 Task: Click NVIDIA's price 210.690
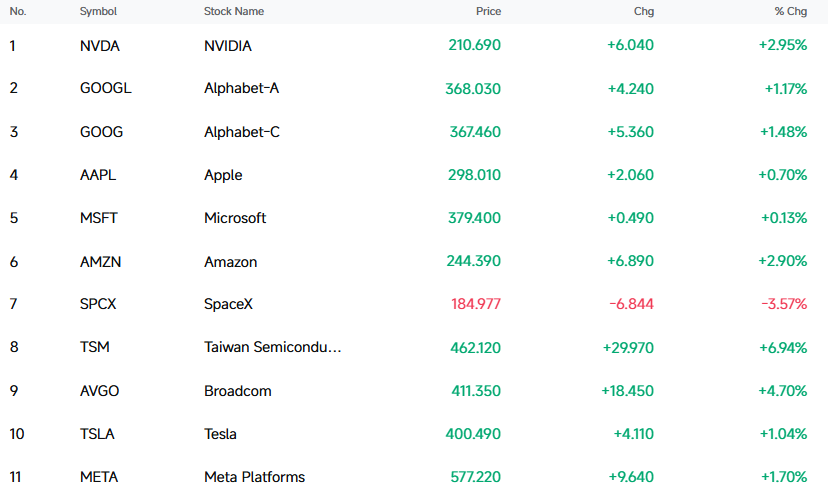coord(474,45)
